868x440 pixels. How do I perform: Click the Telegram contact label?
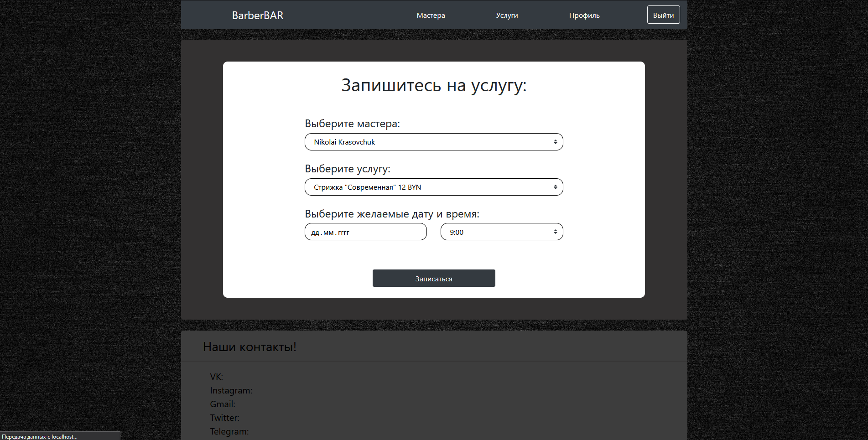pos(229,431)
